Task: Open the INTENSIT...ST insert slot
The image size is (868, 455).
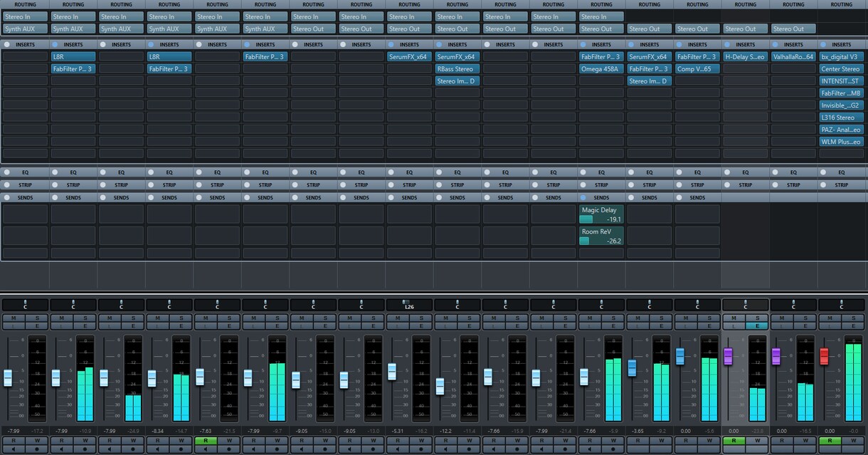Action: [842, 81]
